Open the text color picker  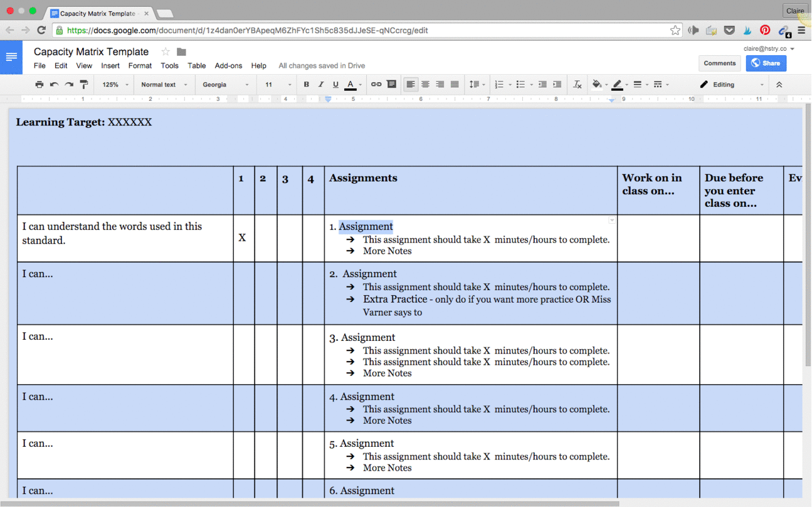click(x=351, y=84)
